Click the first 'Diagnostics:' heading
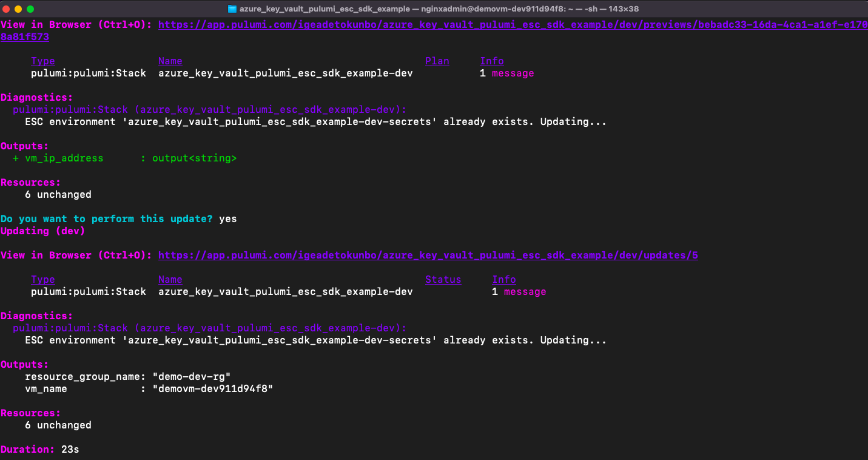Image resolution: width=868 pixels, height=460 pixels. coord(37,98)
